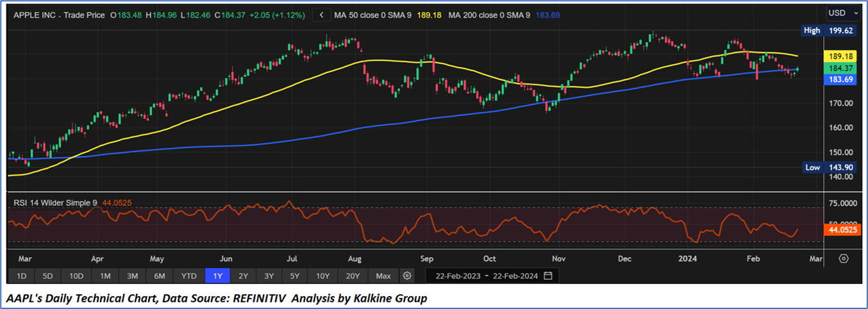Select the active 1Y time range
This screenshot has height=309, width=868.
pos(217,276)
